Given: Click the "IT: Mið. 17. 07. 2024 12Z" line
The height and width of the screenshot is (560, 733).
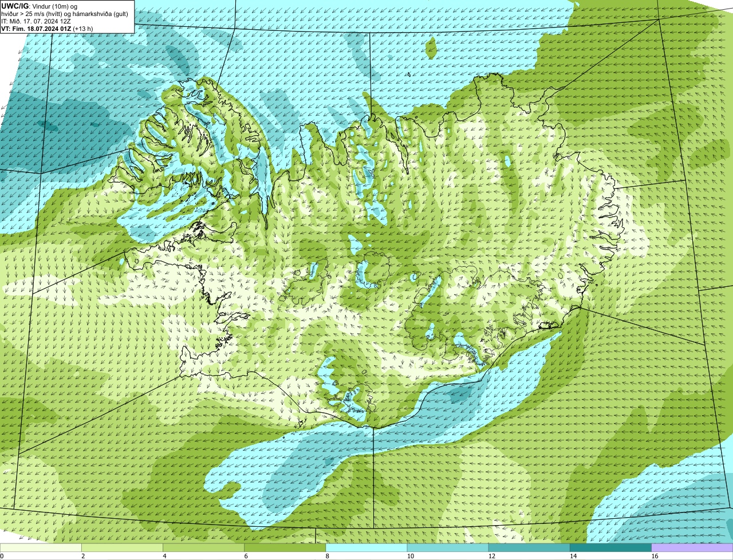Looking at the screenshot, I should click(x=36, y=21).
